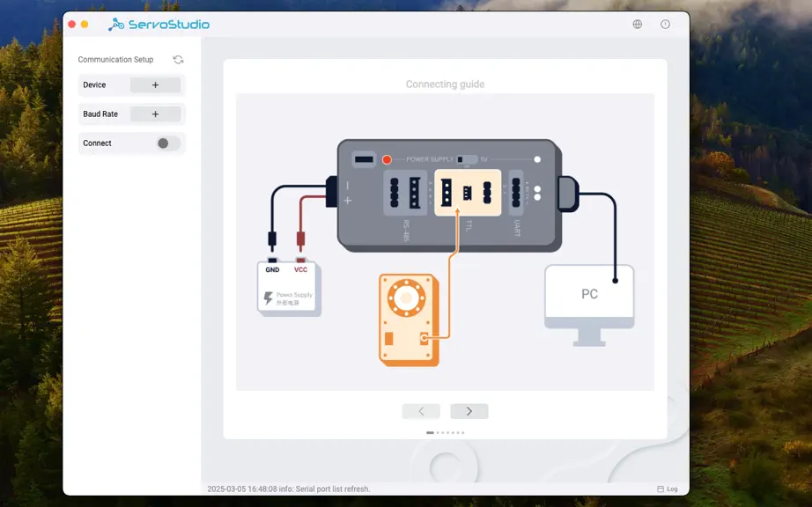Click the 'Serial port list refresh' status message

[289, 489]
